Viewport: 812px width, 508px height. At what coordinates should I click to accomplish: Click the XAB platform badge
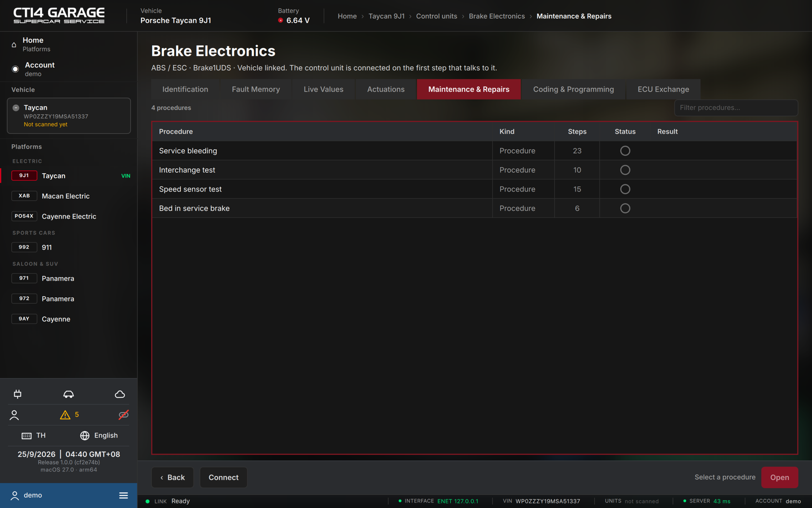[x=24, y=196]
